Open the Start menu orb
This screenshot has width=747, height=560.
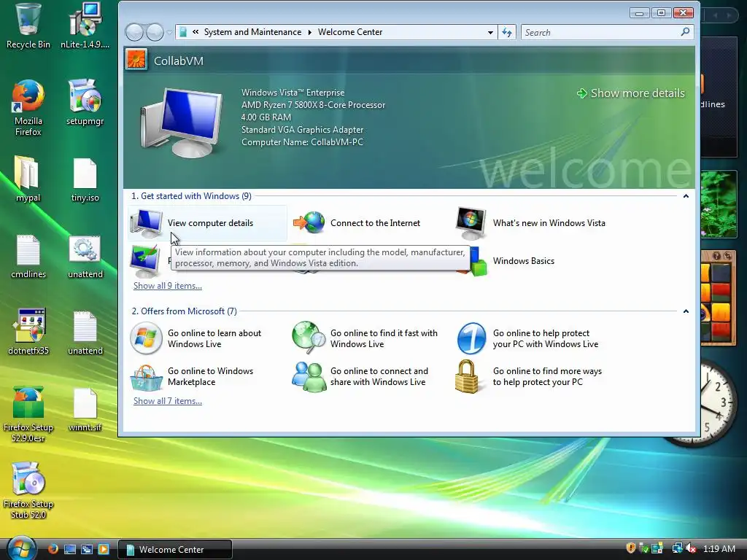coord(21,548)
